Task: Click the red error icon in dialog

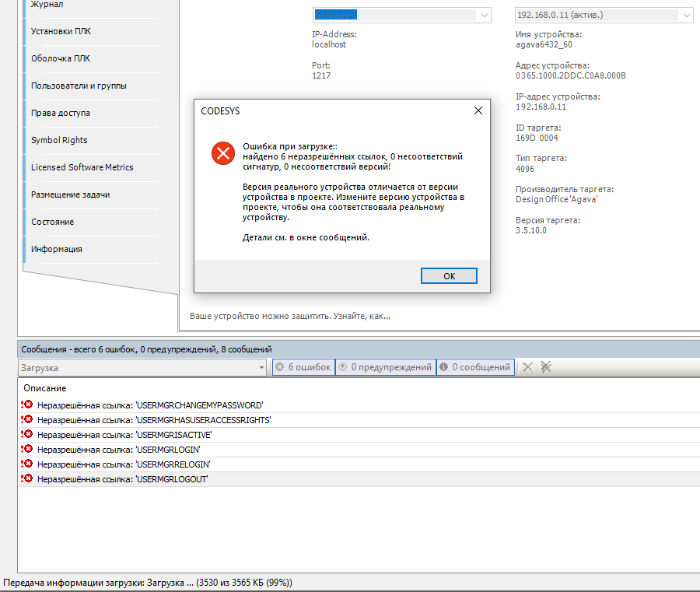Action: [x=222, y=152]
